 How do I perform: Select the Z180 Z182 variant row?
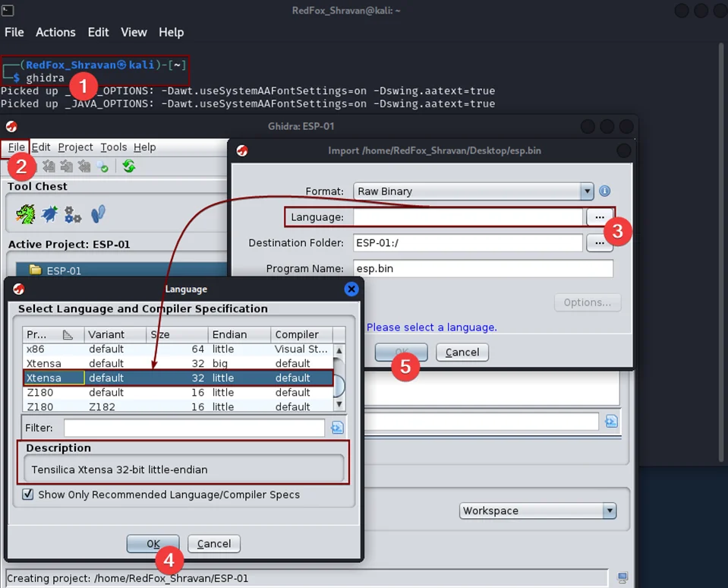pos(178,406)
